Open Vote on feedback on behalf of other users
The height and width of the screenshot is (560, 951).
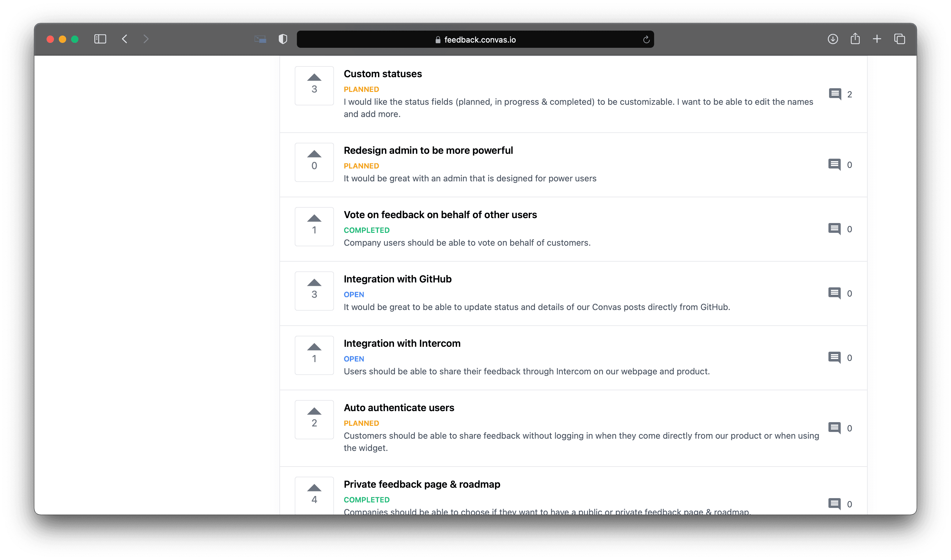point(440,215)
